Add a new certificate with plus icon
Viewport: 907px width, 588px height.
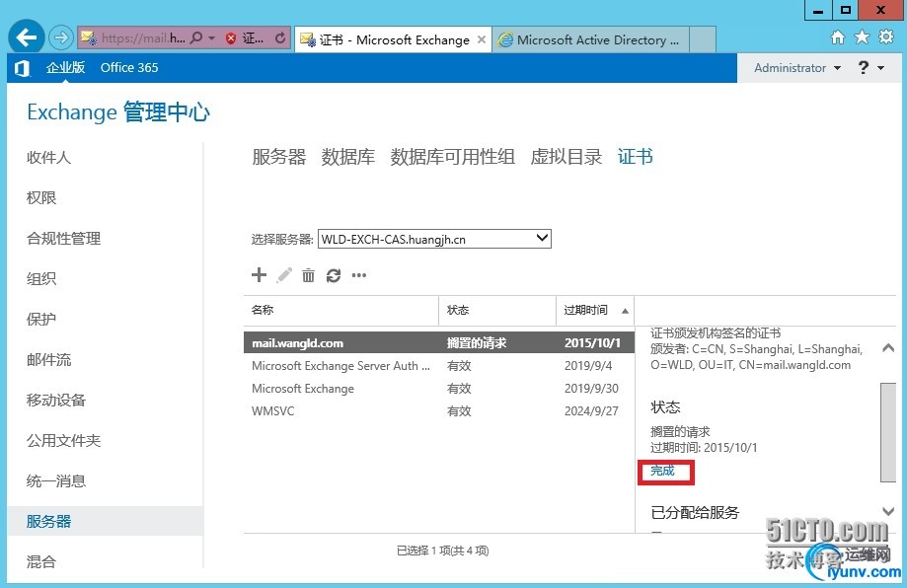pyautogui.click(x=260, y=274)
